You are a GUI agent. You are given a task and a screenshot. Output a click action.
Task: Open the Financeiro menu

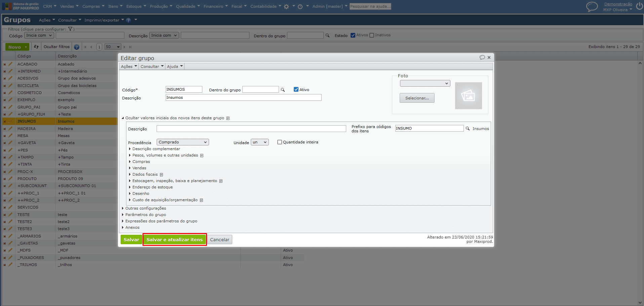215,6
